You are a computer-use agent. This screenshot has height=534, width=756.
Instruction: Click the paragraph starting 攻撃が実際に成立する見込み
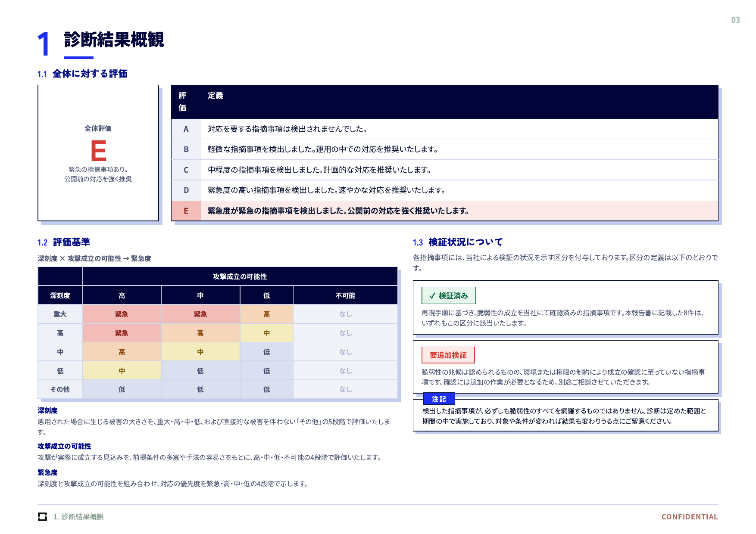[209, 457]
